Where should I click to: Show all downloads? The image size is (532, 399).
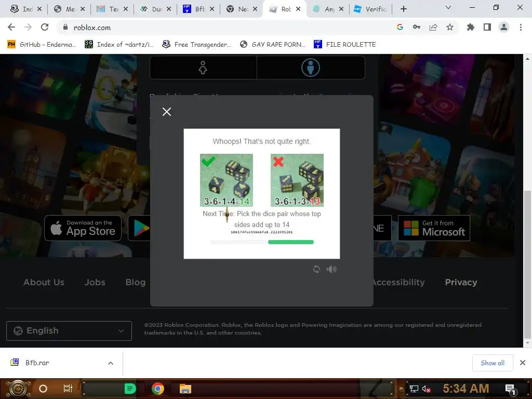tap(493, 363)
